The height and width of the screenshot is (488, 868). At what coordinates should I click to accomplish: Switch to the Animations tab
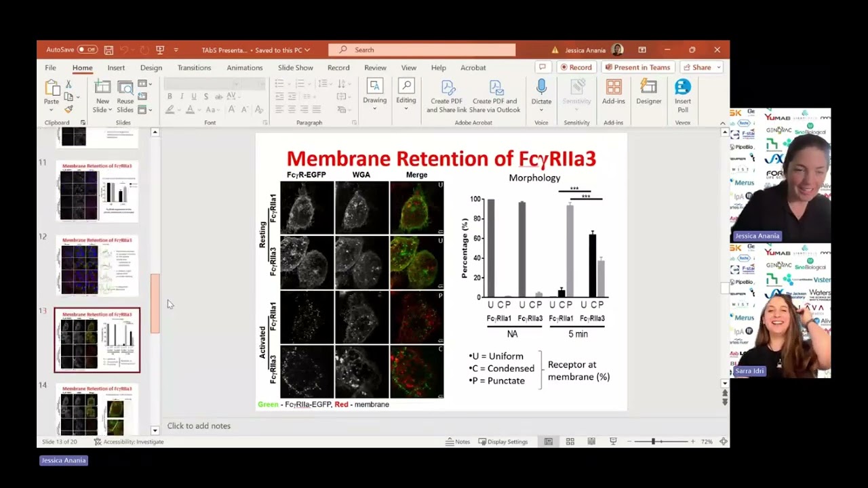[x=245, y=68]
